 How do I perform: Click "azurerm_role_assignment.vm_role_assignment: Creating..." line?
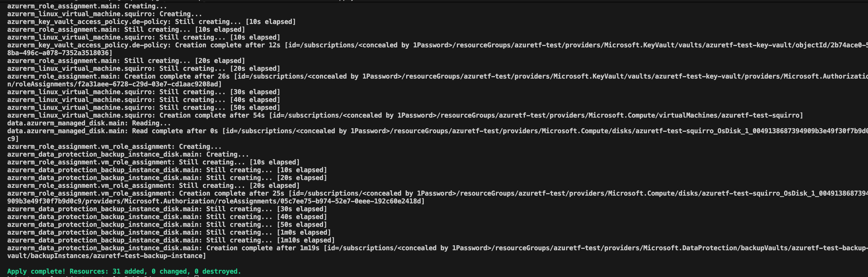point(114,147)
